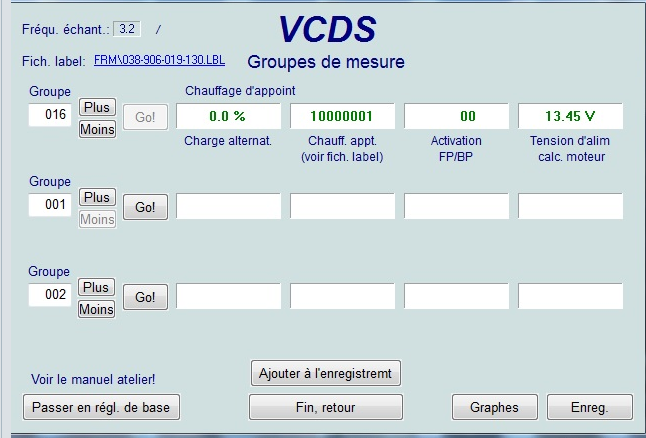Click the 0.0 % charge alternator value
Viewport: 646px width, 438px height.
tap(228, 116)
